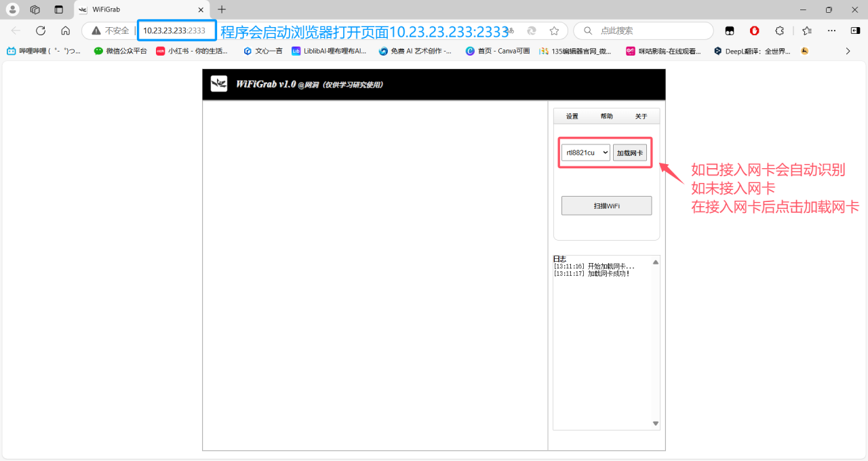Click the 扫描WiFi button
The width and height of the screenshot is (868, 461).
coord(606,205)
